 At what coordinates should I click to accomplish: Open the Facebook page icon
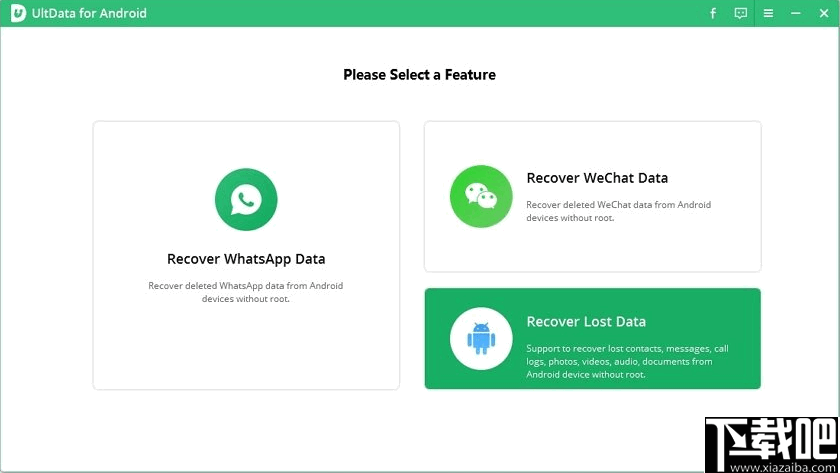pos(712,13)
